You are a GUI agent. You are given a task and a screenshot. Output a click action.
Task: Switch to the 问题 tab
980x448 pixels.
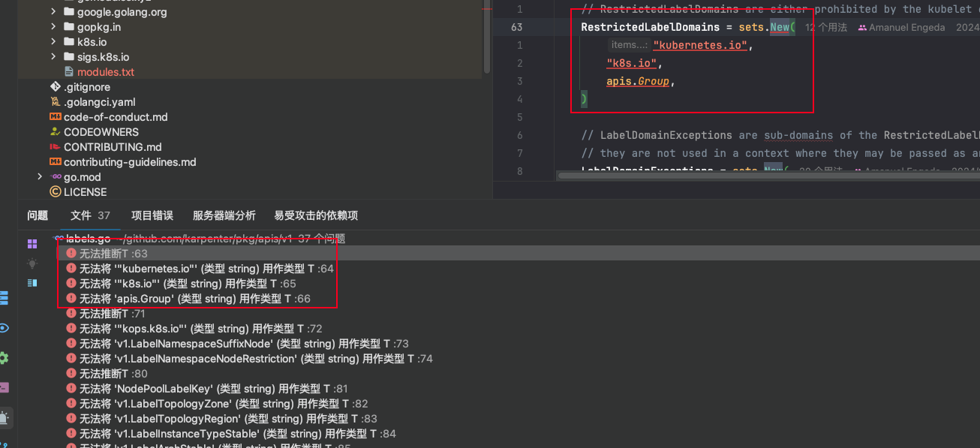pos(38,215)
